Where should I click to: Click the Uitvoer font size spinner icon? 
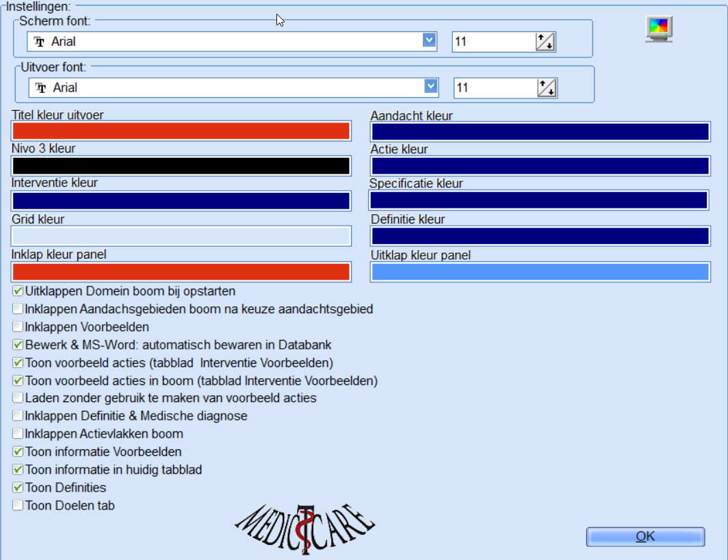pyautogui.click(x=547, y=88)
